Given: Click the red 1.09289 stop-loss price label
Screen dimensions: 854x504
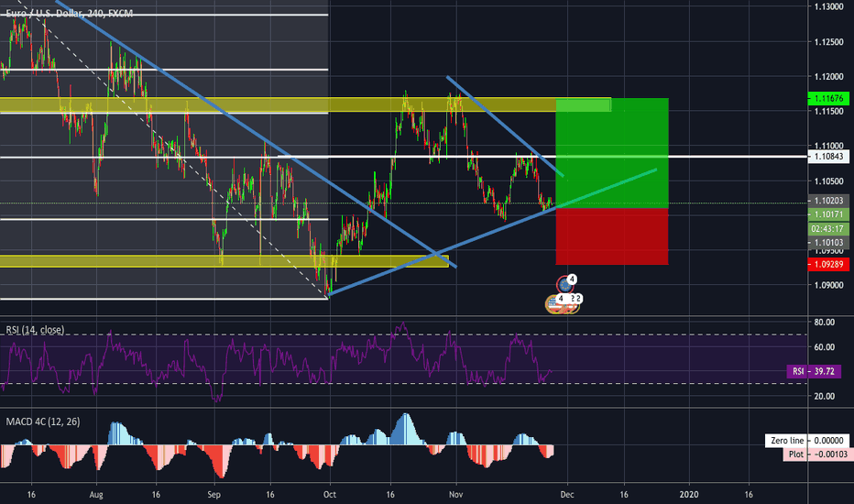Looking at the screenshot, I should coord(828,264).
